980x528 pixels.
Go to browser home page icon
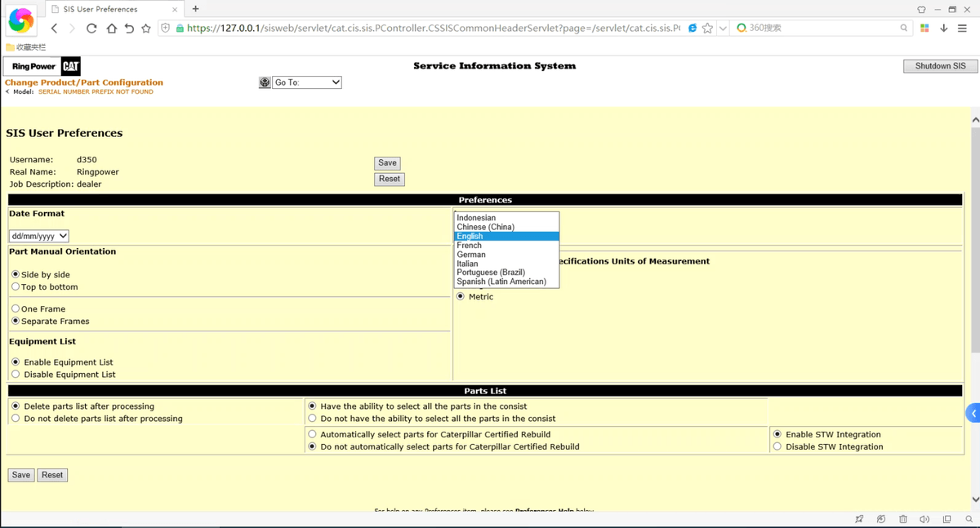(111, 29)
